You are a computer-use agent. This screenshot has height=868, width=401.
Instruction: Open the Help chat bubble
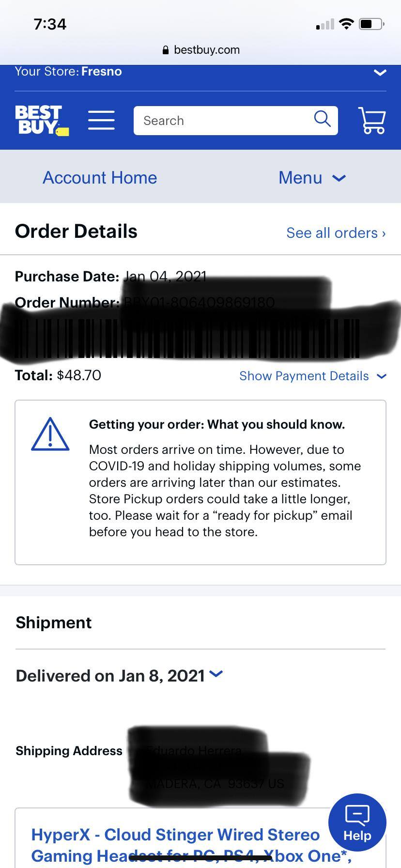click(357, 822)
